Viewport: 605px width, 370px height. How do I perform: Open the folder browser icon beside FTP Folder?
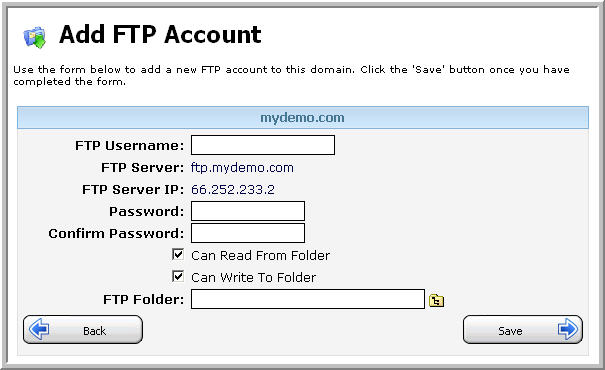tap(436, 300)
